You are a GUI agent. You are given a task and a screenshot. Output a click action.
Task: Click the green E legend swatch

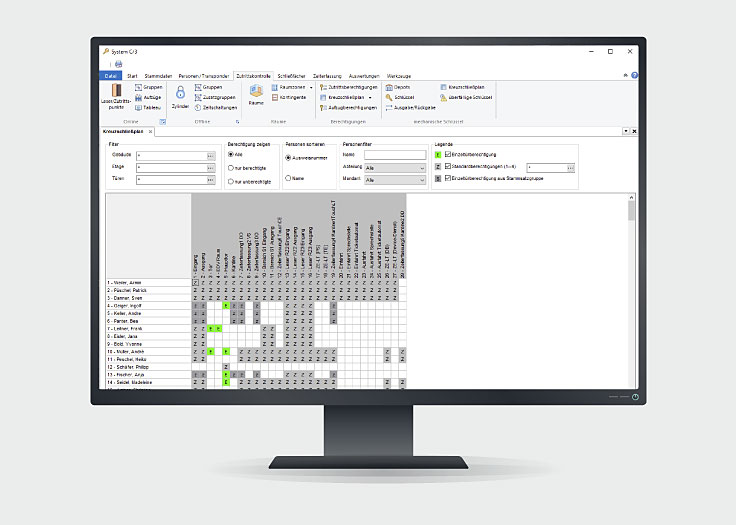click(438, 155)
